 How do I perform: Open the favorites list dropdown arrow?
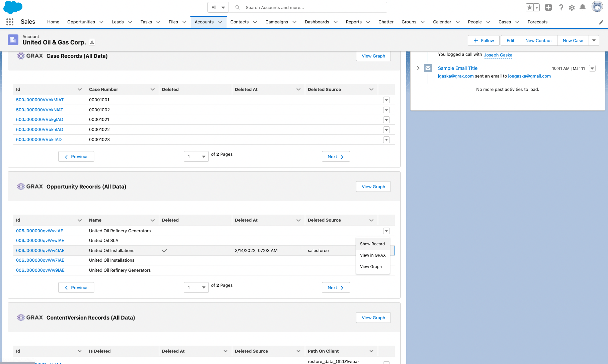coord(537,7)
